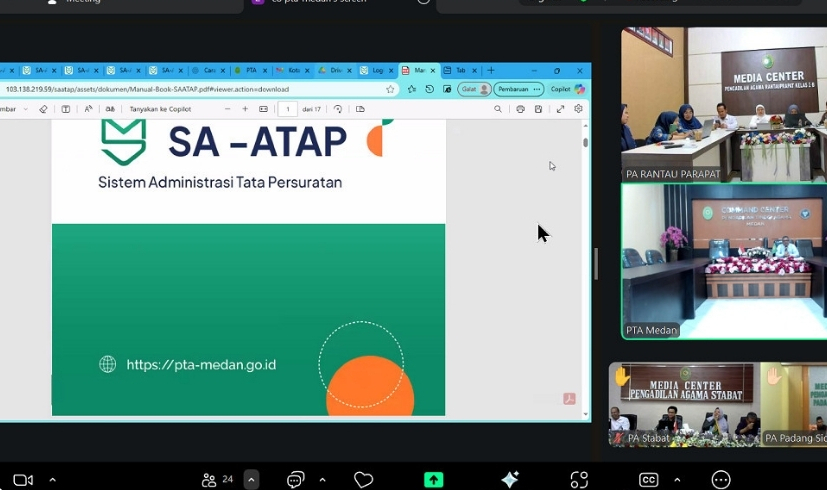
Task: Save the PDF document
Action: (538, 109)
